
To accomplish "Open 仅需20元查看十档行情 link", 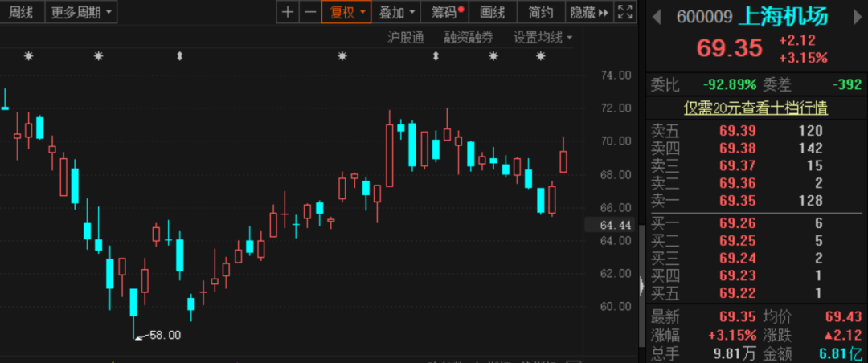I will (755, 108).
